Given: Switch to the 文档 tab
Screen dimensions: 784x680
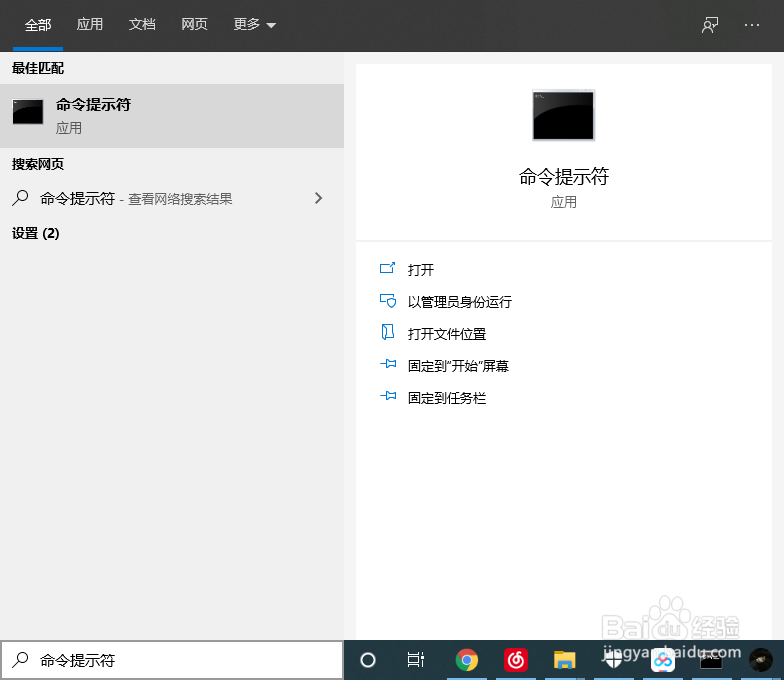Looking at the screenshot, I should point(142,24).
